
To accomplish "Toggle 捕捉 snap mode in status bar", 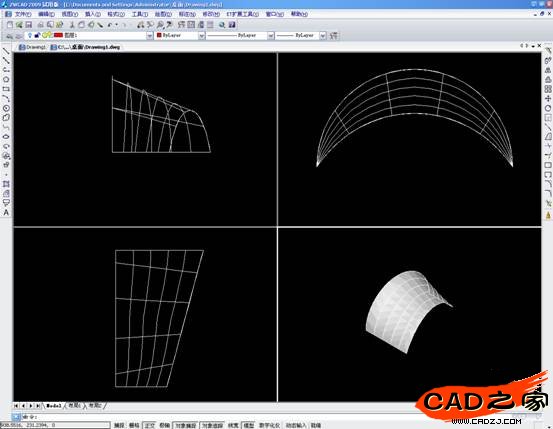I will (x=120, y=425).
